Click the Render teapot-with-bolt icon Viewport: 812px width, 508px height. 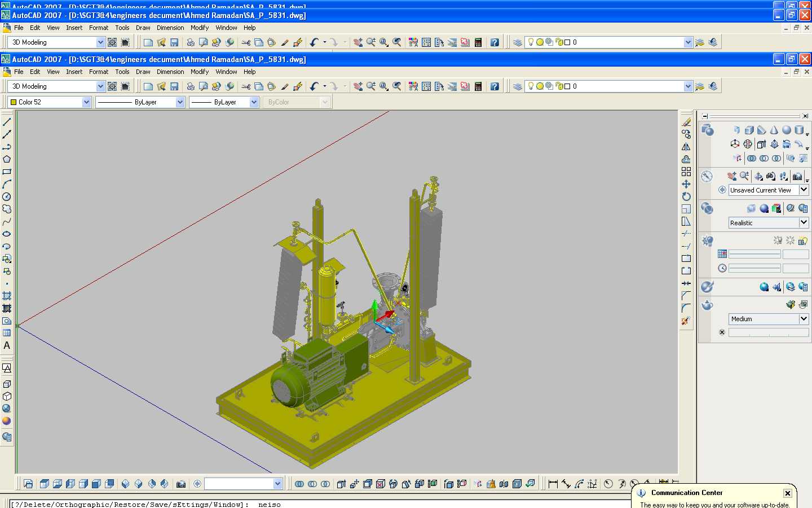(791, 305)
